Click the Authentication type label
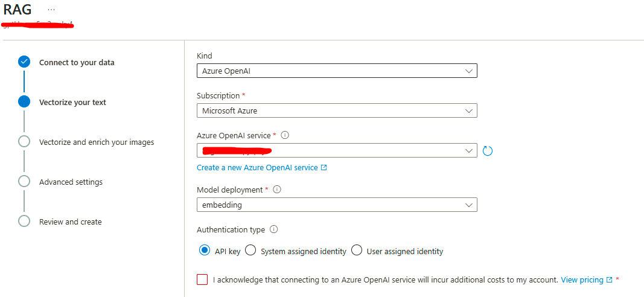644x297 pixels. (231, 229)
